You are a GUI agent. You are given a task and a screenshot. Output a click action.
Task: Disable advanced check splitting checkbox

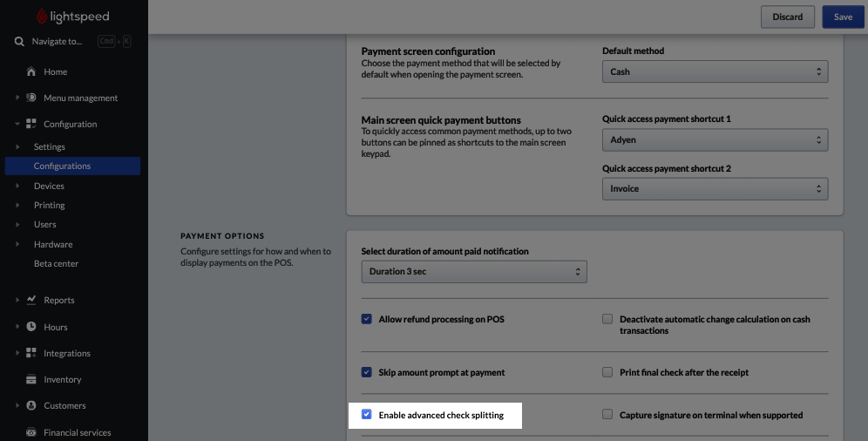pyautogui.click(x=367, y=415)
